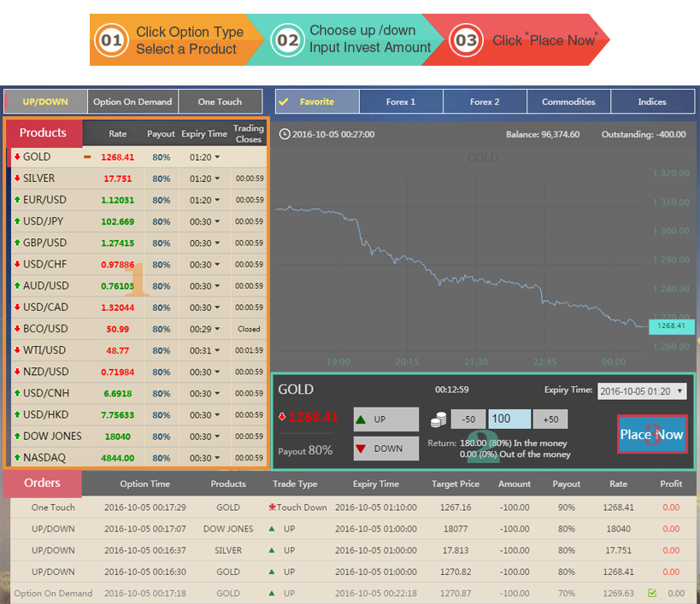Click the coins stack icon near invest amount

pyautogui.click(x=438, y=419)
